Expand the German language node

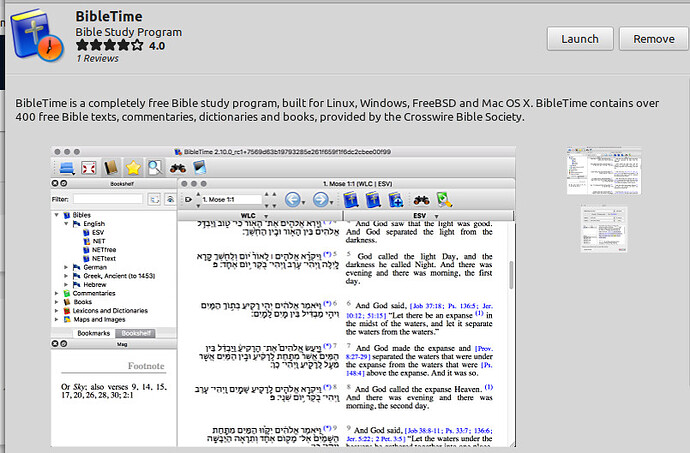(x=66, y=267)
